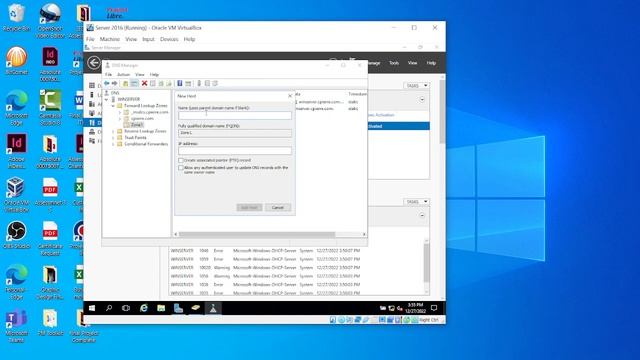Open the VirtualBox Machine menu
The image size is (640, 360).
click(x=110, y=39)
